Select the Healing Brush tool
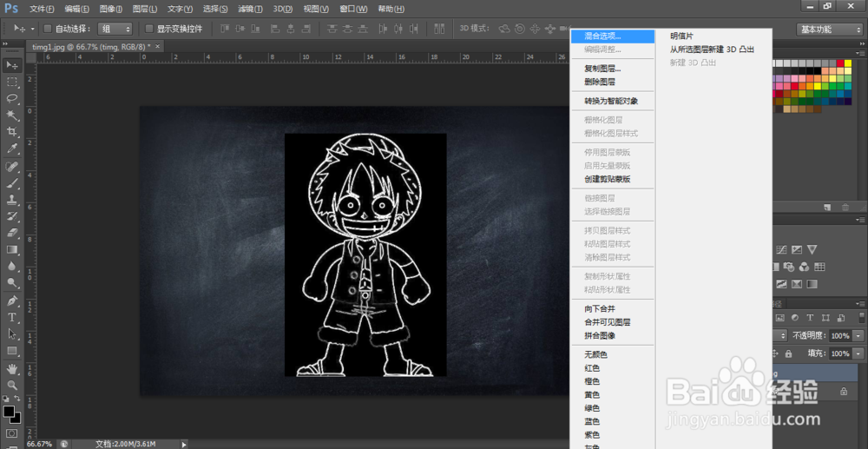 [x=12, y=167]
